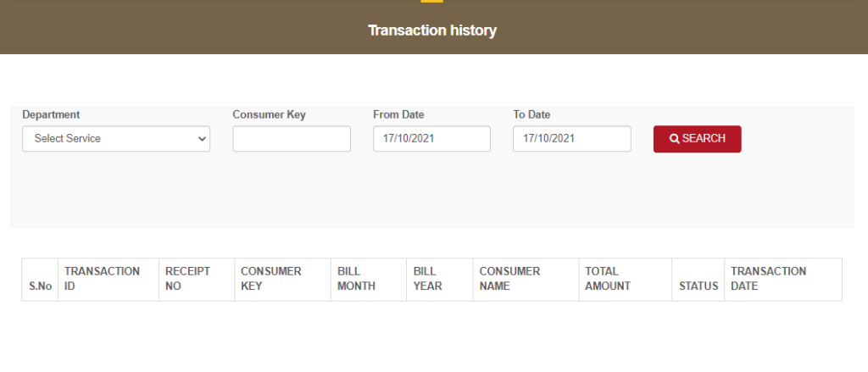The width and height of the screenshot is (868, 372).
Task: Select the TRANSACTION DATE column header
Action: pyautogui.click(x=783, y=280)
